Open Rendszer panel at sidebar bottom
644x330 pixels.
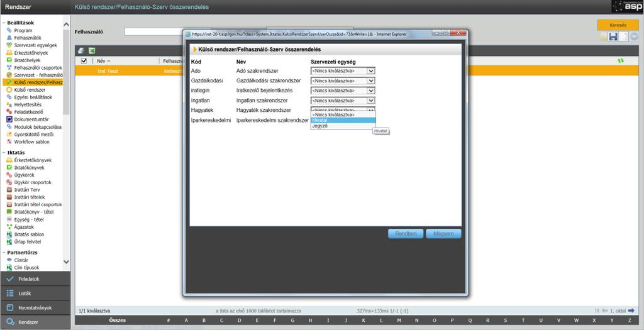tap(35, 322)
